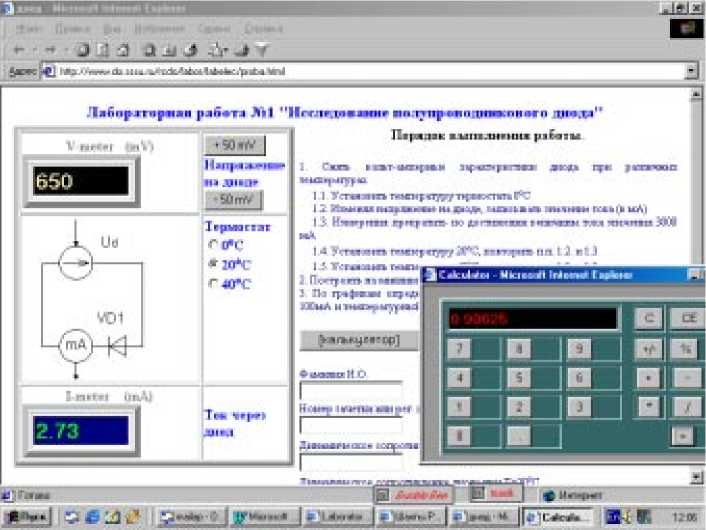This screenshot has width=706, height=530.
Task: Clear the calculator with the C key
Action: [x=648, y=318]
